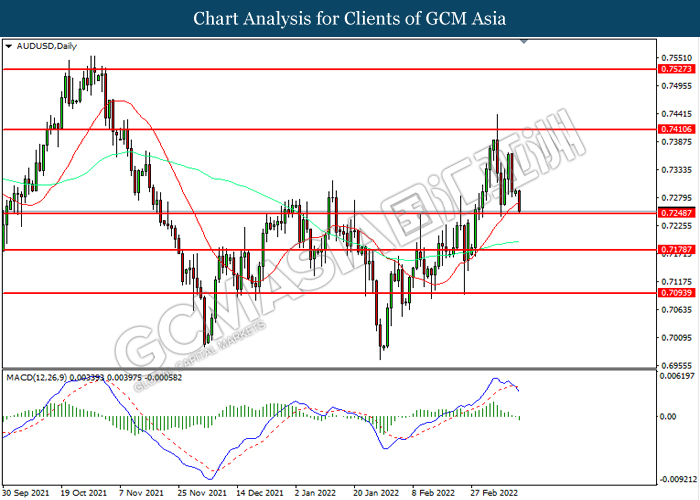This screenshot has width=700, height=500.
Task: Click the chart shift triangle marker
Action: (524, 42)
